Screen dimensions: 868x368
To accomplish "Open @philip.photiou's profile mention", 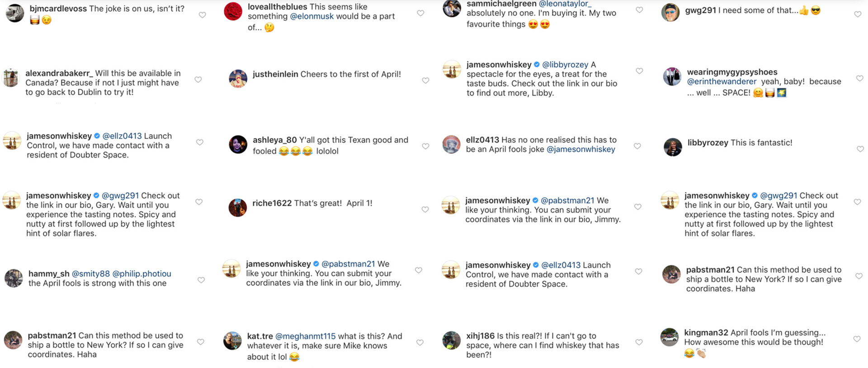I will 142,274.
